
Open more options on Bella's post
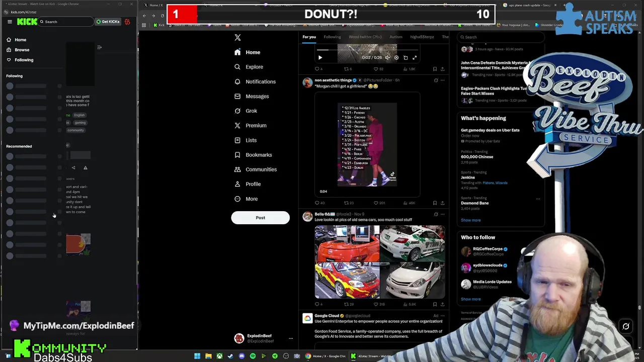(x=442, y=214)
